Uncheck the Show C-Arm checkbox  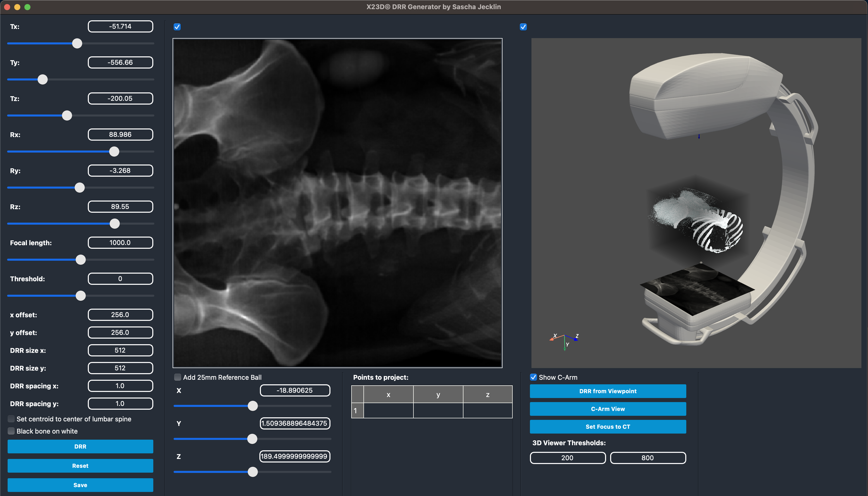point(533,377)
